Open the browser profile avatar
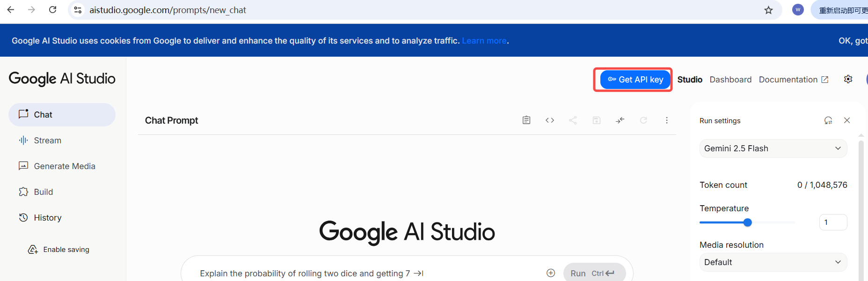868x281 pixels. point(798,10)
